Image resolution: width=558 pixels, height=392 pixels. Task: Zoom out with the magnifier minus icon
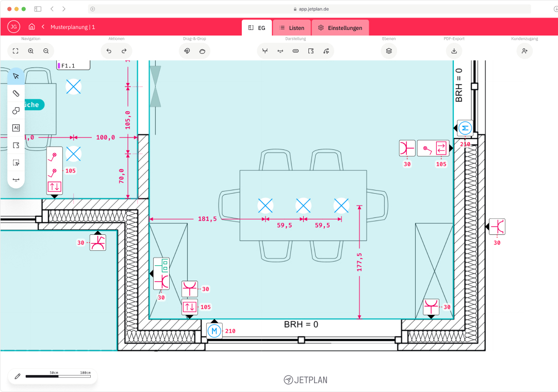pyautogui.click(x=46, y=51)
